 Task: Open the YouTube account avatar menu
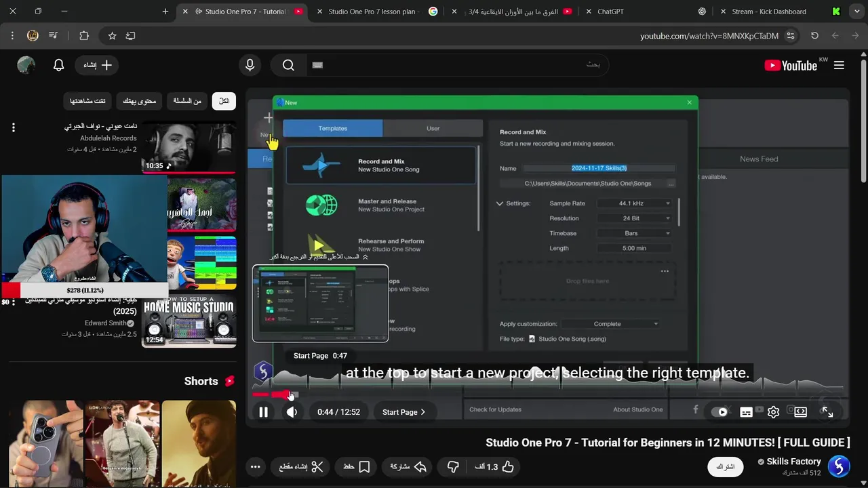pyautogui.click(x=26, y=65)
